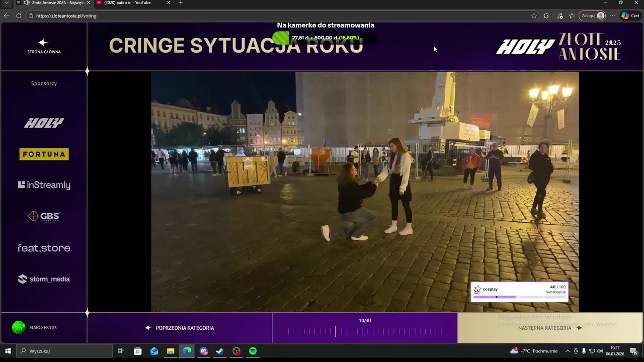Go to Poprzednia Kategoria
Screen dimensions: 644x362
point(180,328)
